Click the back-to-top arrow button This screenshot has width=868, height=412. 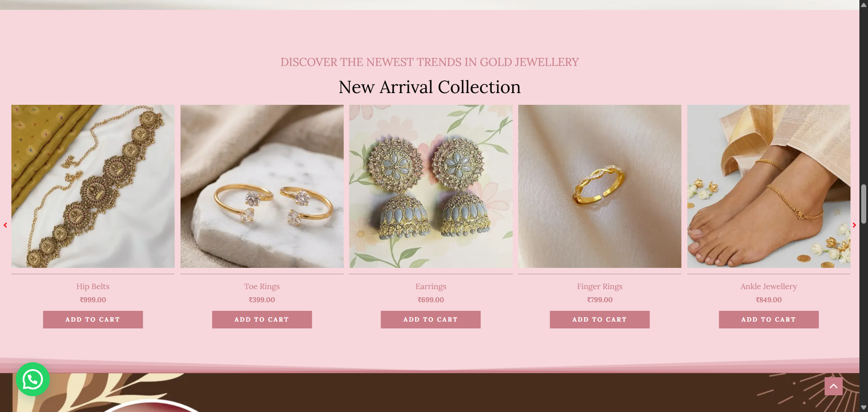[x=833, y=386]
